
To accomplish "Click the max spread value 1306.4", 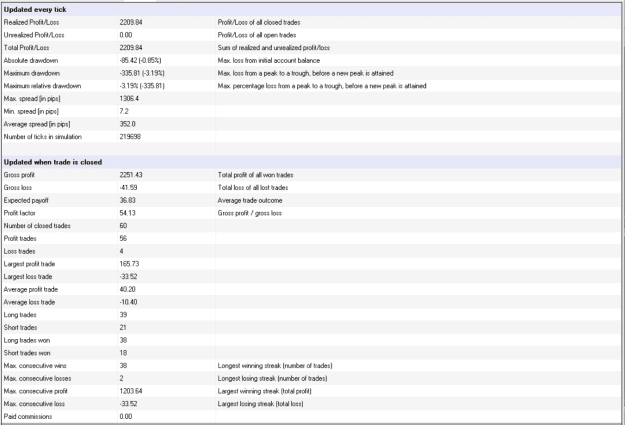I will 129,98.
